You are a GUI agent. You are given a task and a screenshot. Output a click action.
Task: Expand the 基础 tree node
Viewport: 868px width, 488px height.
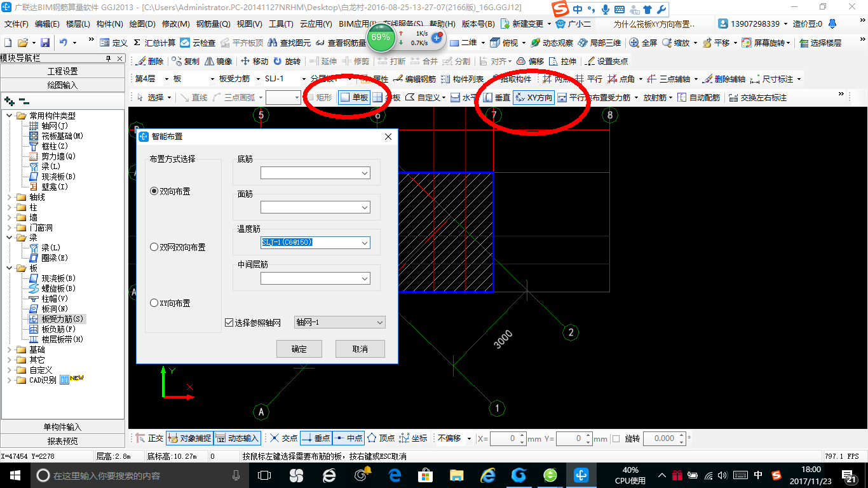point(10,349)
